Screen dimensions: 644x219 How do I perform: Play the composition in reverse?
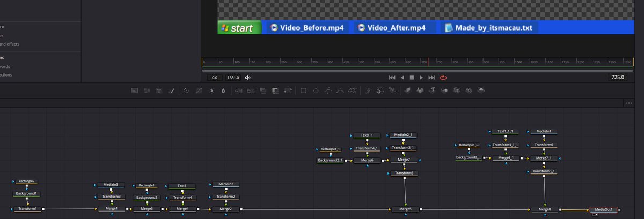(x=402, y=78)
